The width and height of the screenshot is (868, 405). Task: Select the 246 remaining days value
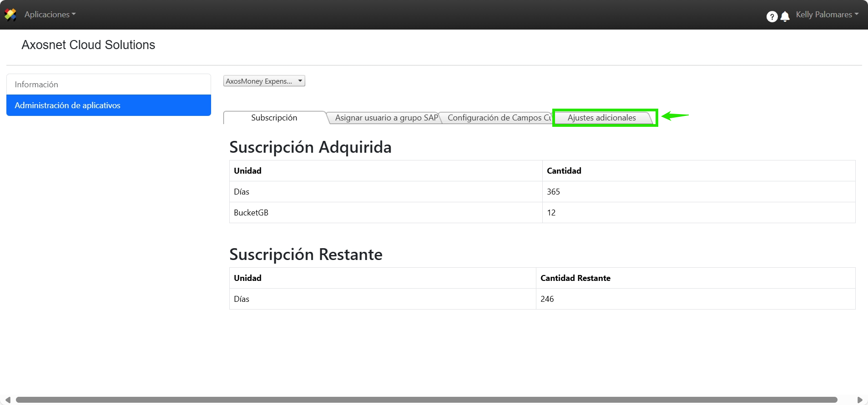click(x=696, y=299)
